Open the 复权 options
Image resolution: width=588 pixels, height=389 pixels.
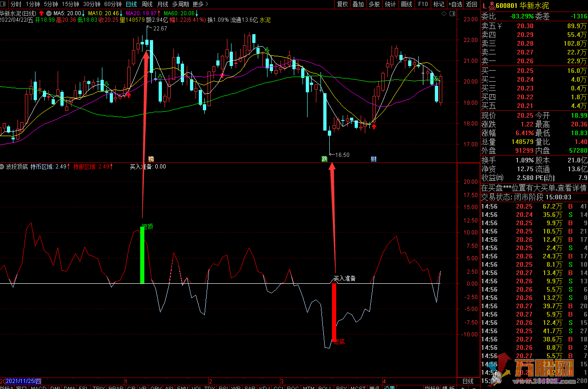pyautogui.click(x=343, y=4)
